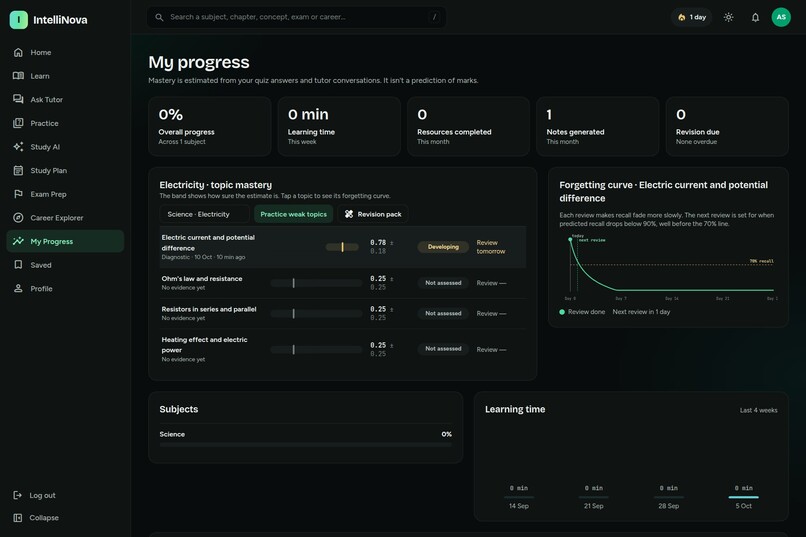Image resolution: width=806 pixels, height=537 pixels.
Task: Click the Review done legend dot
Action: click(562, 312)
